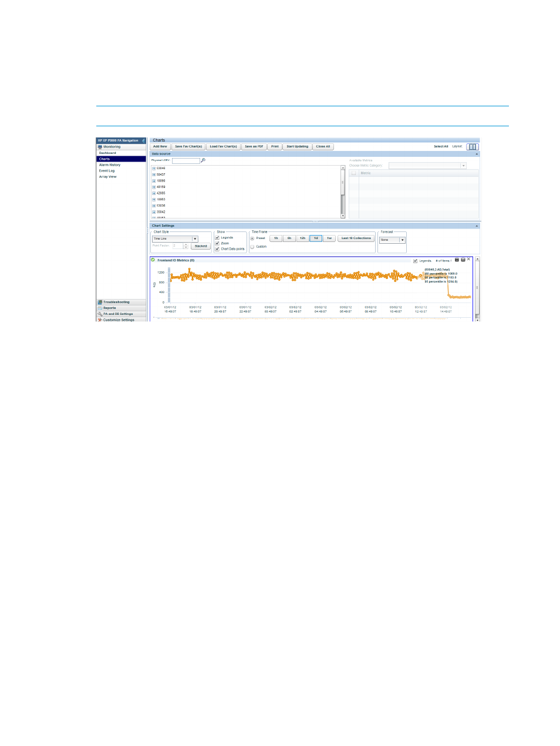Click the Physical LDEV search magnifier icon
The height and width of the screenshot is (746, 560).
click(x=203, y=160)
